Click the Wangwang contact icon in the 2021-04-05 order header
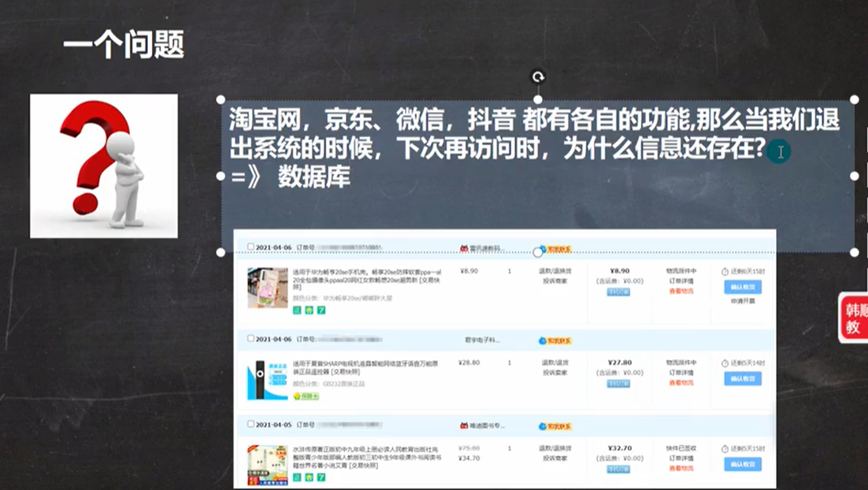The height and width of the screenshot is (490, 868). (555, 426)
